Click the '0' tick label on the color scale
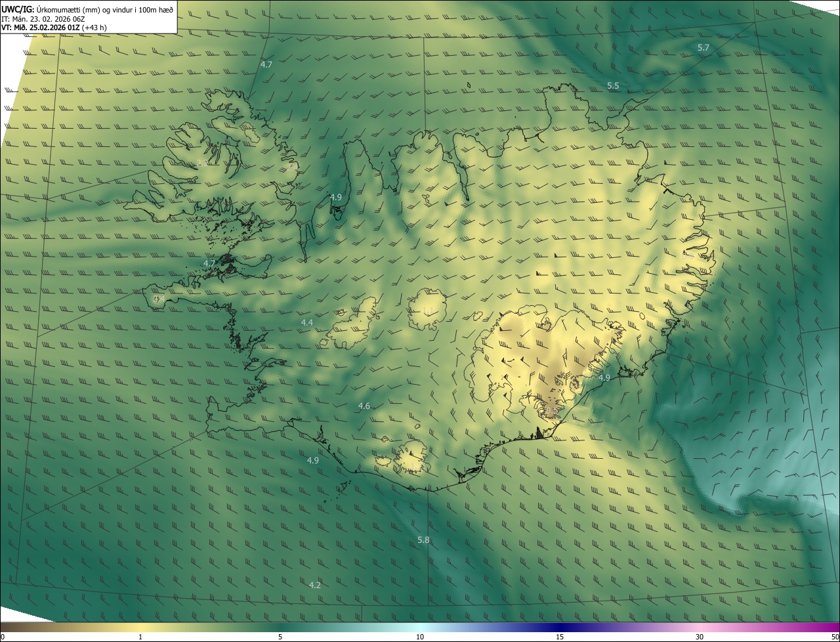This screenshot has height=642, width=840. click(3, 637)
